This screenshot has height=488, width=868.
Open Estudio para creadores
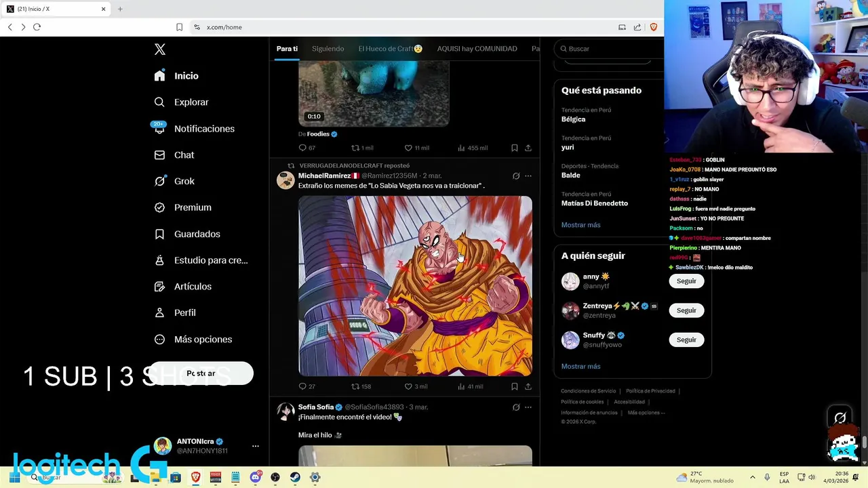201,260
